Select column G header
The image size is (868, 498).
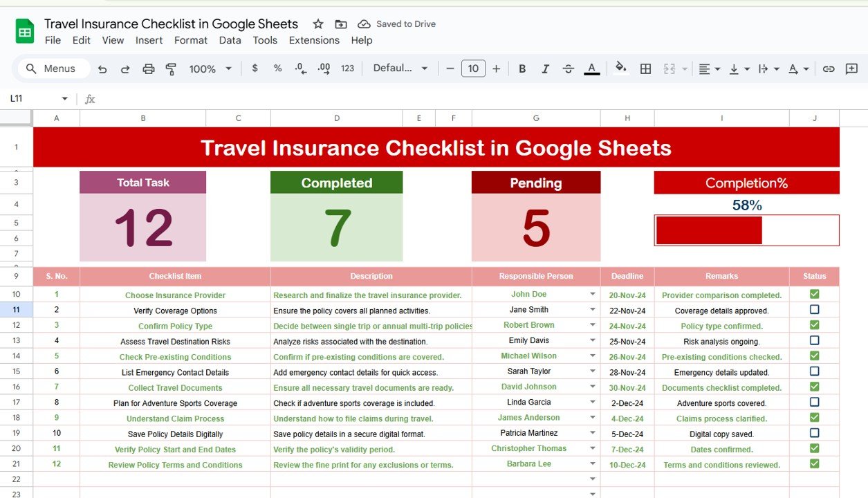pyautogui.click(x=536, y=118)
